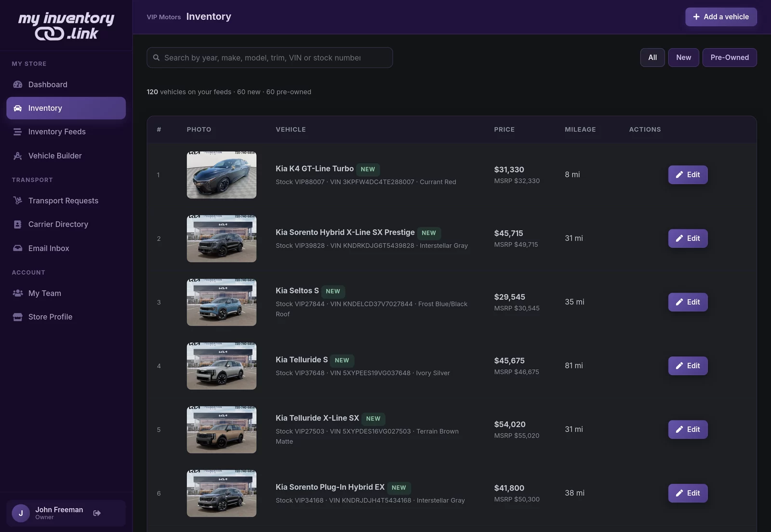Open the Kia K4 GT-Line Turbo photo
The height and width of the screenshot is (532, 771).
pyautogui.click(x=222, y=175)
